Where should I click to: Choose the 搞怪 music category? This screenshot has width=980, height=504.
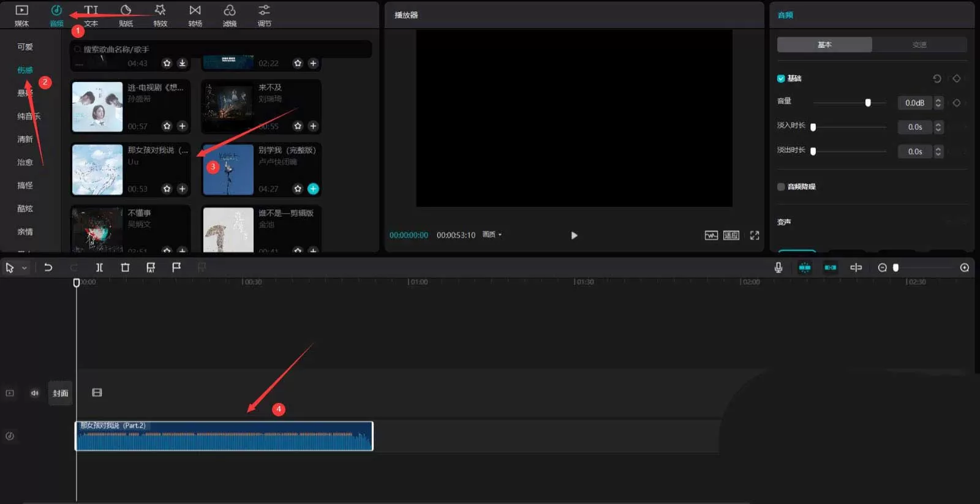tap(25, 185)
